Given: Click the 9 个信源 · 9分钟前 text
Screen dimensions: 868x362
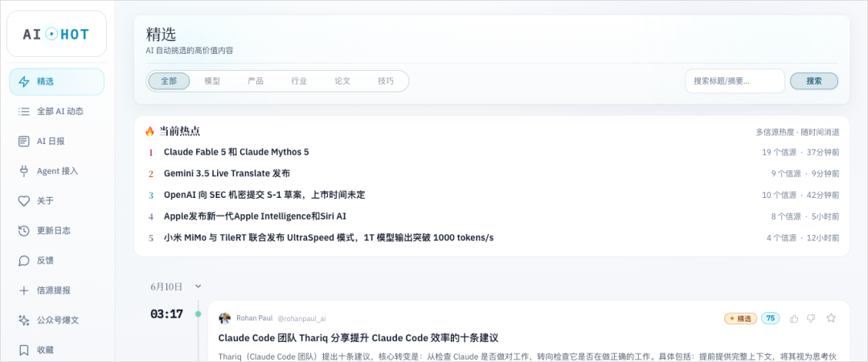Looking at the screenshot, I should 805,174.
